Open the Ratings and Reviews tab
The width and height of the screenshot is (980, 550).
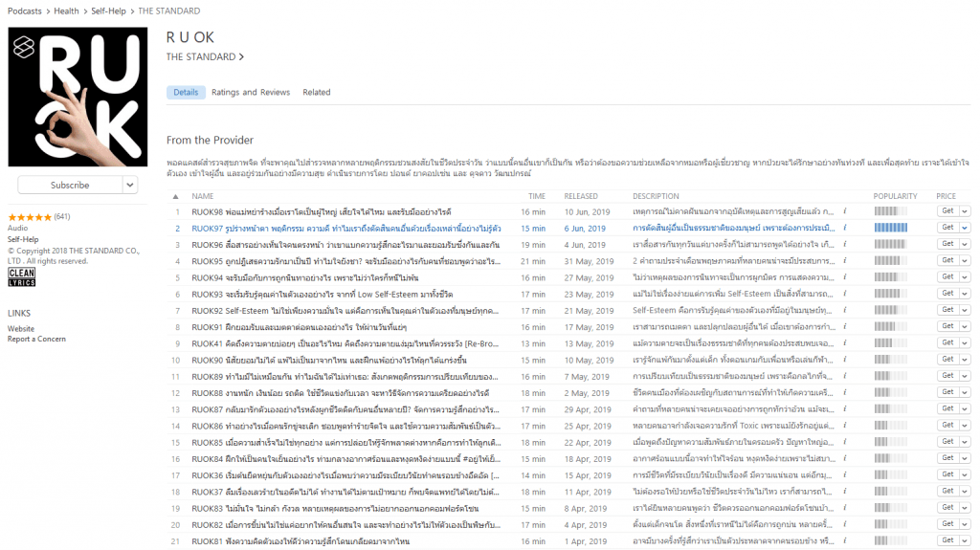coord(251,92)
